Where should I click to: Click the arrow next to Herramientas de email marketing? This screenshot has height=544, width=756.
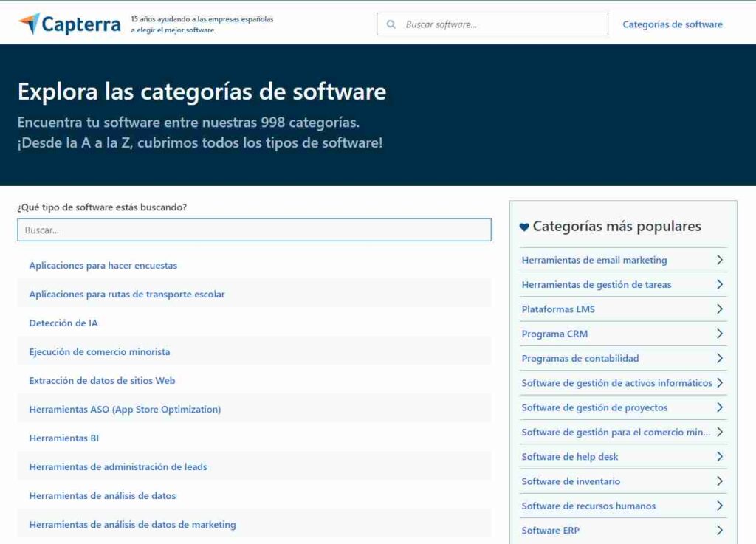click(719, 260)
